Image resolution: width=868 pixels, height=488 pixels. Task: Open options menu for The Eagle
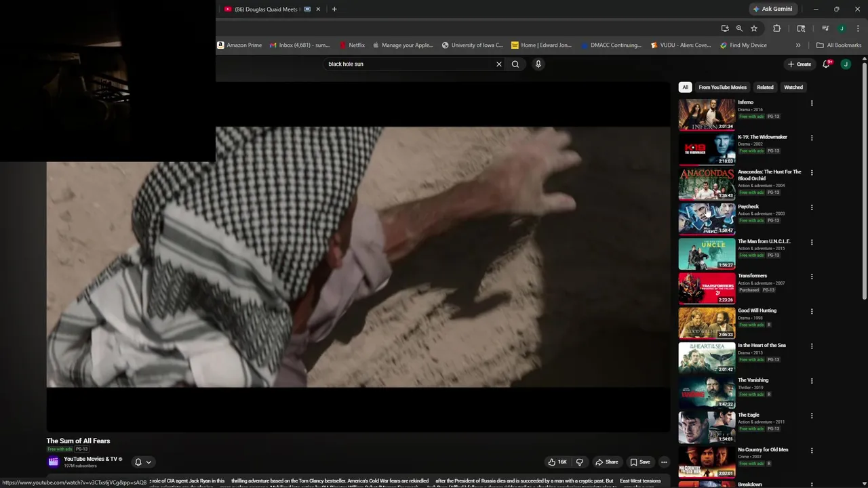pyautogui.click(x=812, y=415)
